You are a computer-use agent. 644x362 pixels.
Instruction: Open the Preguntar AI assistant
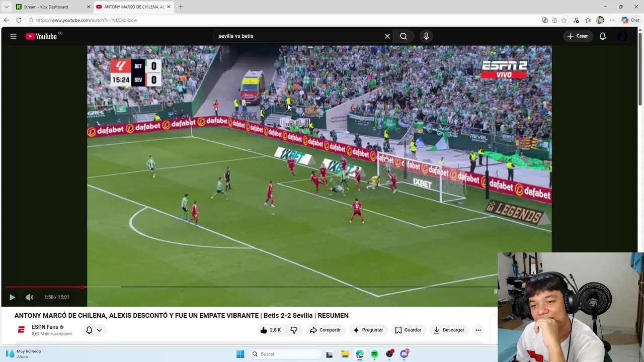(368, 330)
